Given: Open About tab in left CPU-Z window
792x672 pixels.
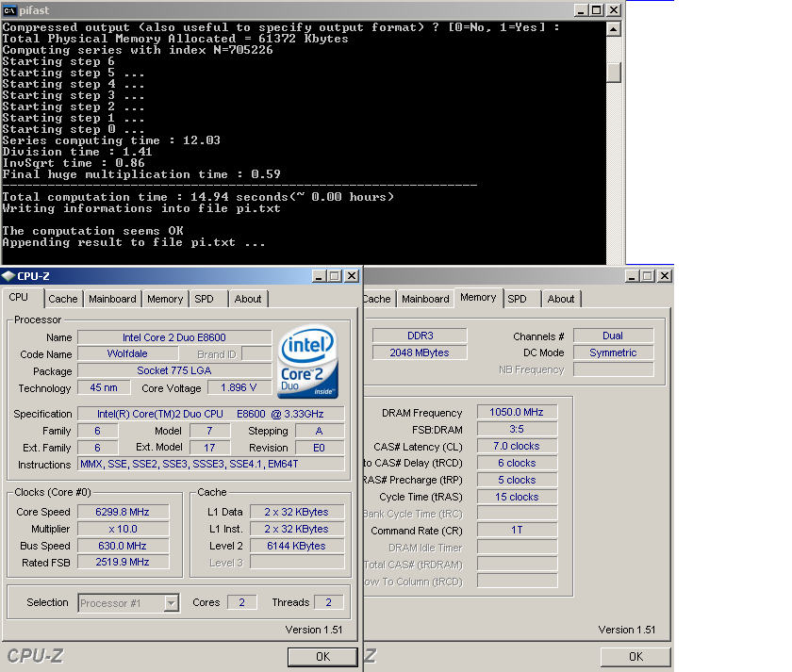Looking at the screenshot, I should point(248,299).
